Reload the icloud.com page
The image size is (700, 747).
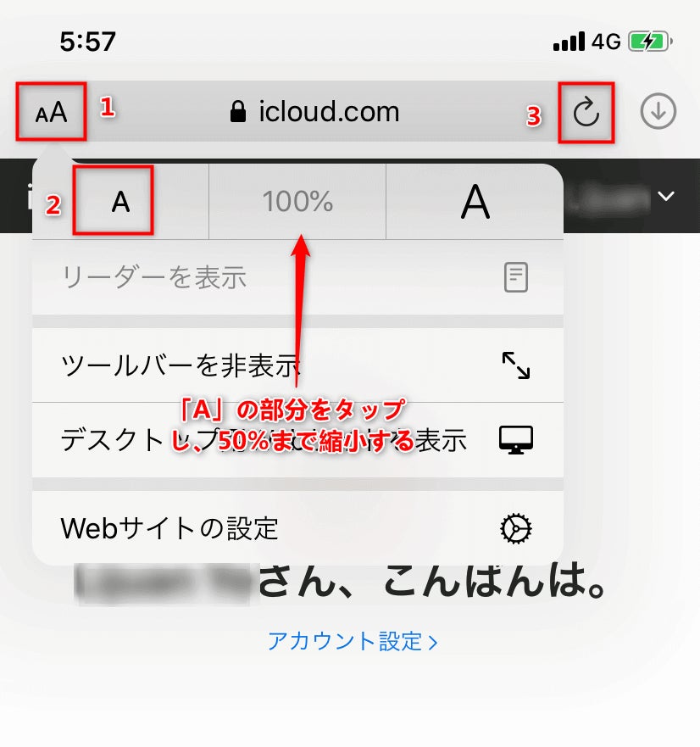coord(586,113)
